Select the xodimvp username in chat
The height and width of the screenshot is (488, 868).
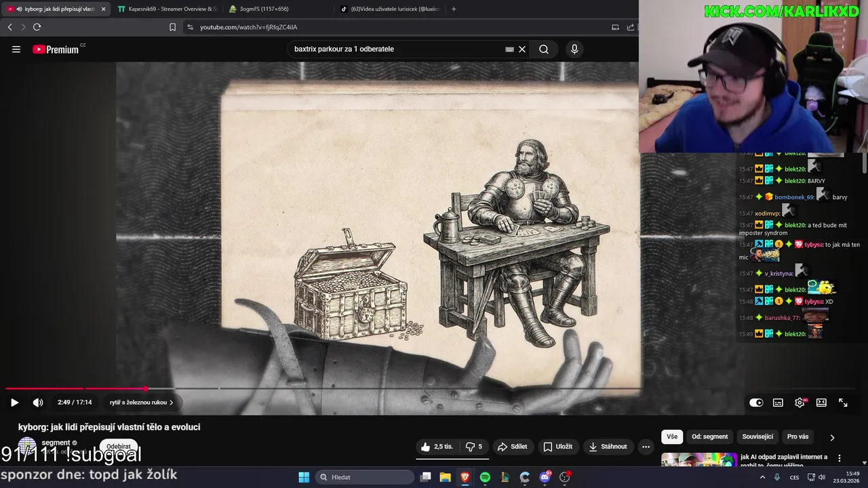pyautogui.click(x=768, y=213)
